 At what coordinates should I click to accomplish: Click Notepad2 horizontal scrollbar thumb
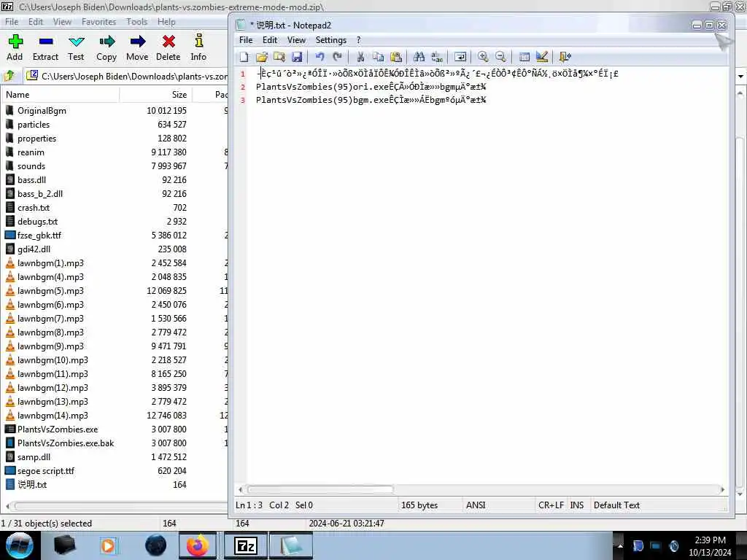320,489
